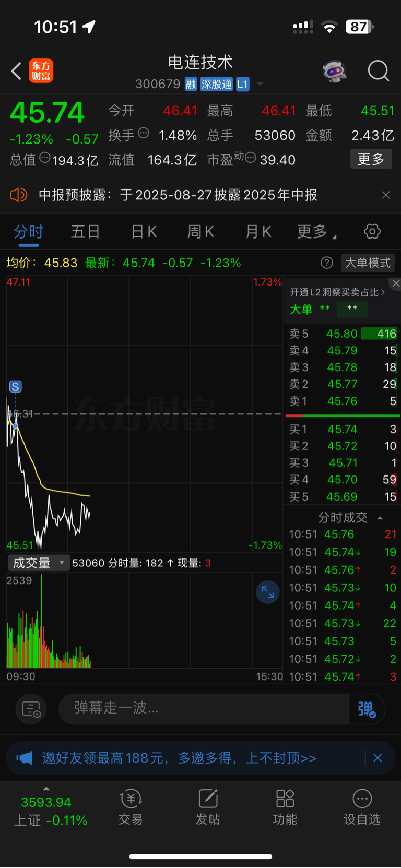Tap the search magnifier icon
Viewport: 401px width, 868px height.
click(378, 70)
